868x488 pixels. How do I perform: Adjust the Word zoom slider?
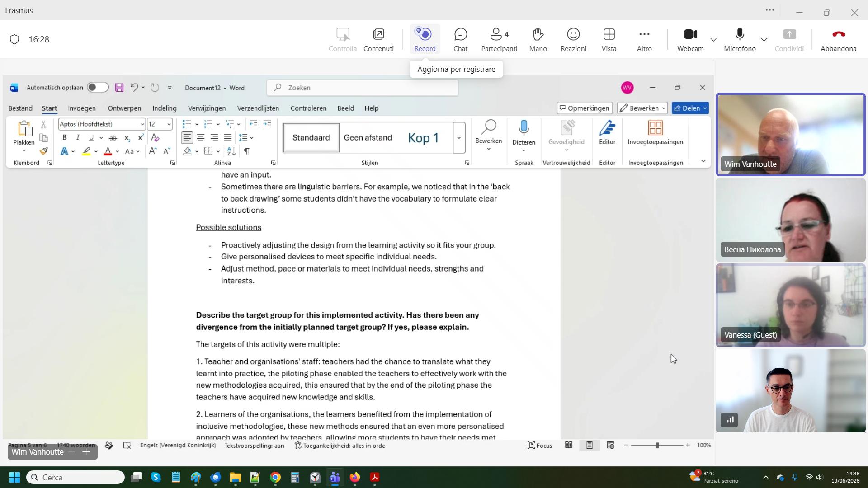pyautogui.click(x=657, y=446)
